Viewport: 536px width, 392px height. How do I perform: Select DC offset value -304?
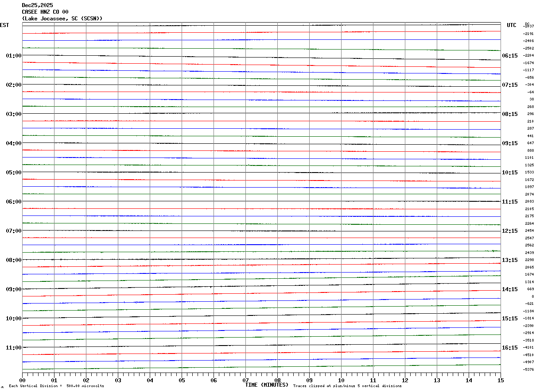(529, 85)
